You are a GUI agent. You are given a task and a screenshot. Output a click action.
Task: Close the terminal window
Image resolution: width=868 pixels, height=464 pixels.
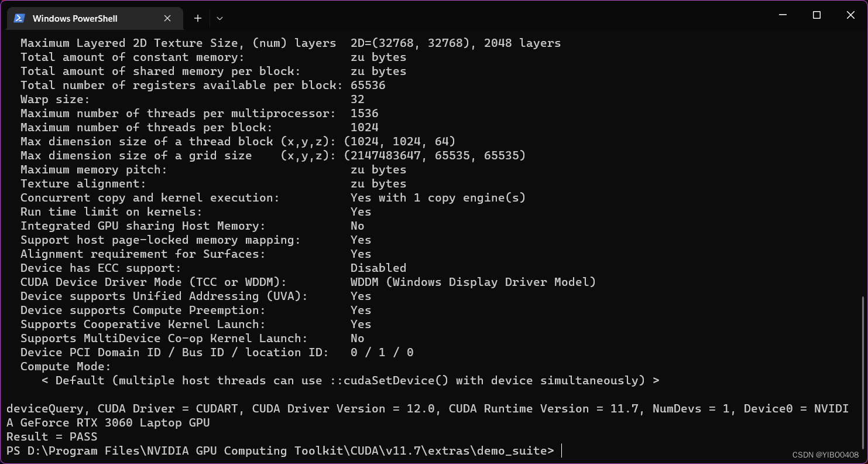point(850,15)
